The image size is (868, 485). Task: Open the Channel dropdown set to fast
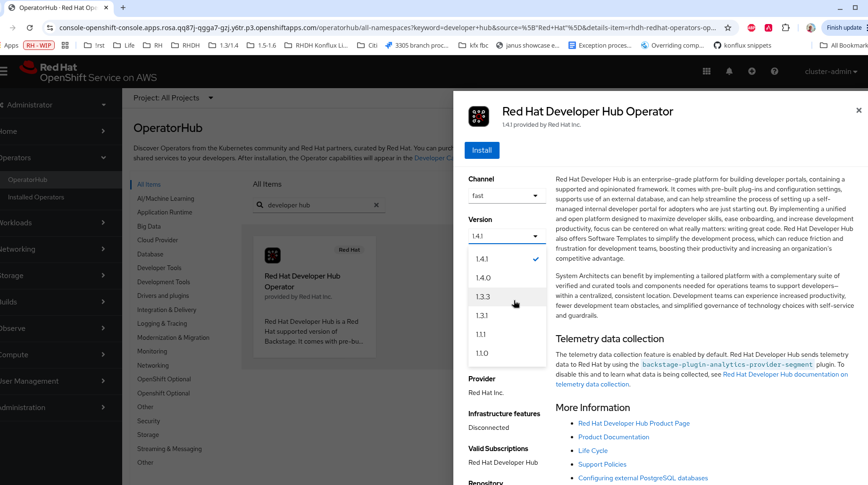tap(507, 196)
